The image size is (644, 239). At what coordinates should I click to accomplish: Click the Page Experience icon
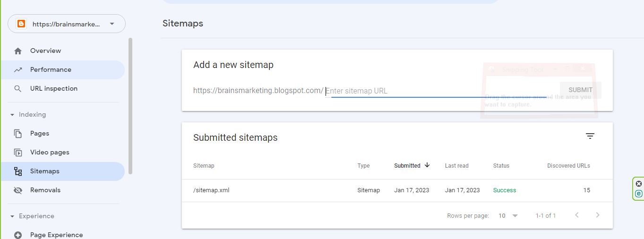click(x=18, y=235)
